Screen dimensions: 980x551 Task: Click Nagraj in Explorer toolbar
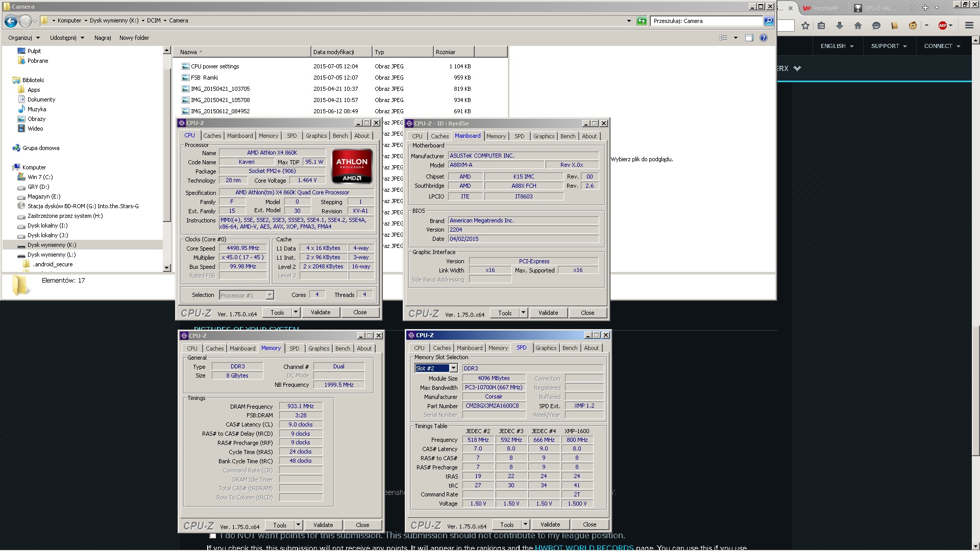click(x=103, y=38)
